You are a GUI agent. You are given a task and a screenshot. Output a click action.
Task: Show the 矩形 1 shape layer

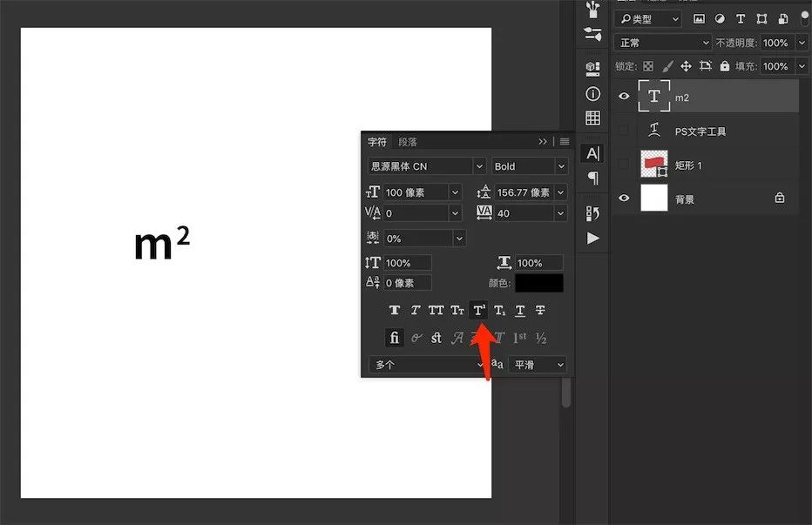coord(624,164)
